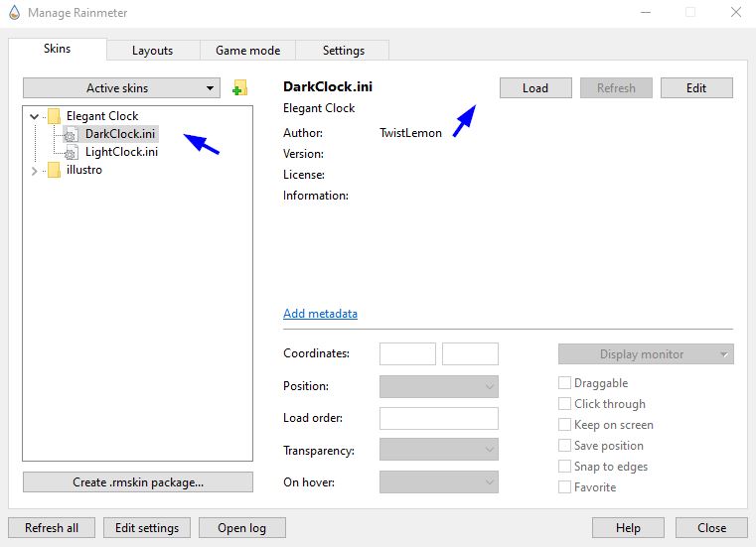Click the Rainmeter droplet icon in title bar

coord(15,13)
